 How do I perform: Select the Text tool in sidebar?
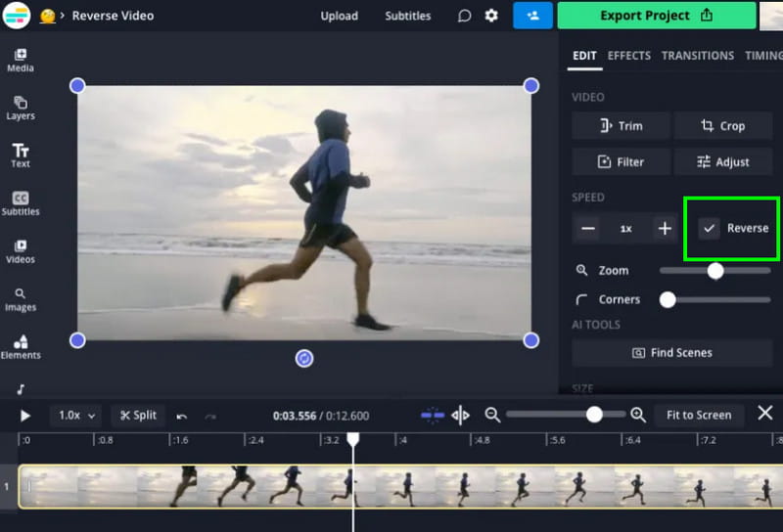[20, 155]
